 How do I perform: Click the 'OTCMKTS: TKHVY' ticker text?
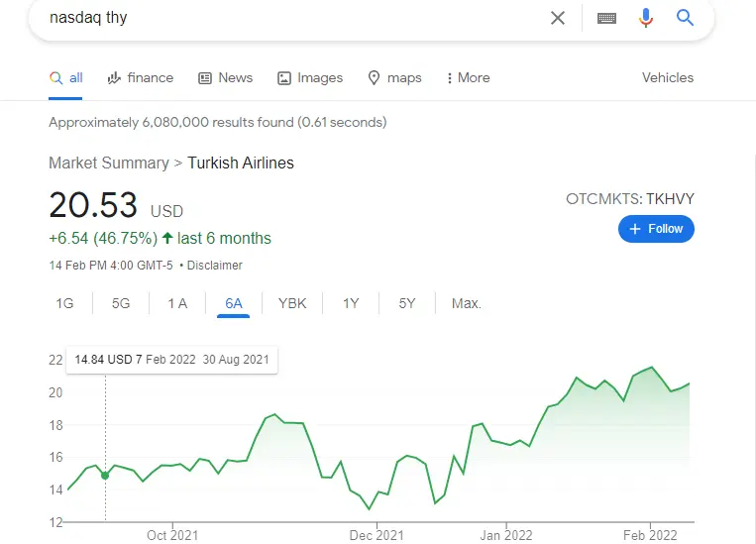tap(630, 199)
